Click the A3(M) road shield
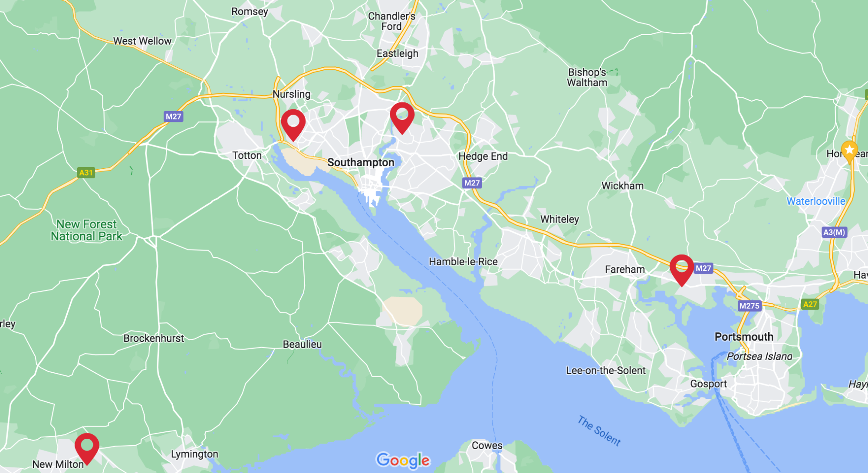 [834, 232]
